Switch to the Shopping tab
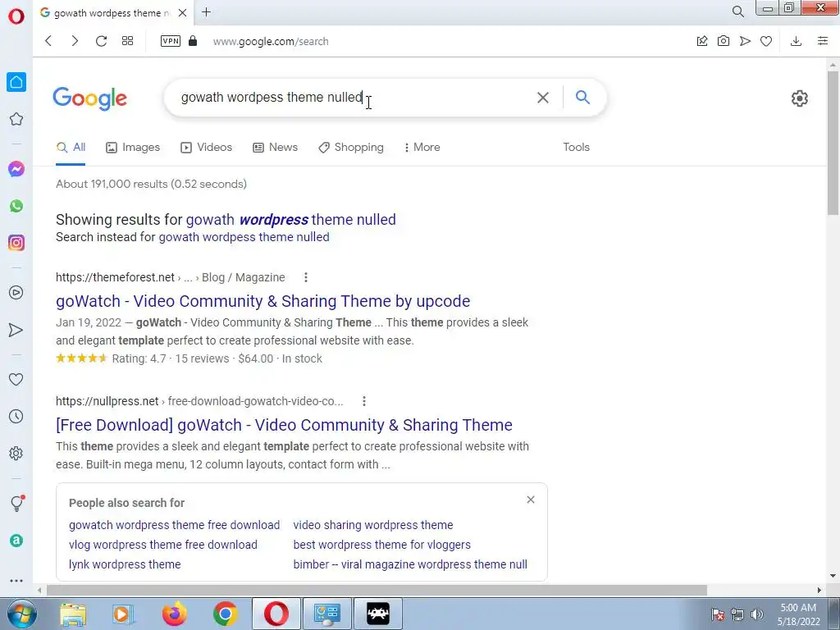The width and height of the screenshot is (840, 630). pos(351,148)
